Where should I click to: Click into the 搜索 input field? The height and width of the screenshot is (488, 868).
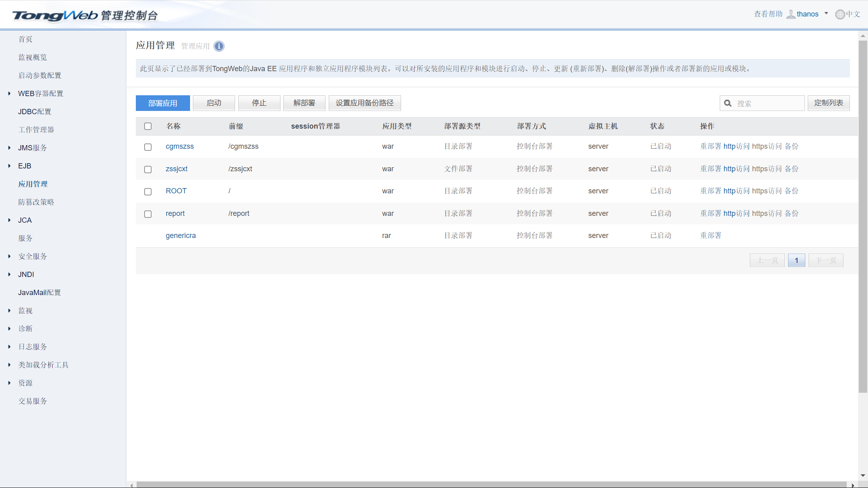click(x=768, y=103)
